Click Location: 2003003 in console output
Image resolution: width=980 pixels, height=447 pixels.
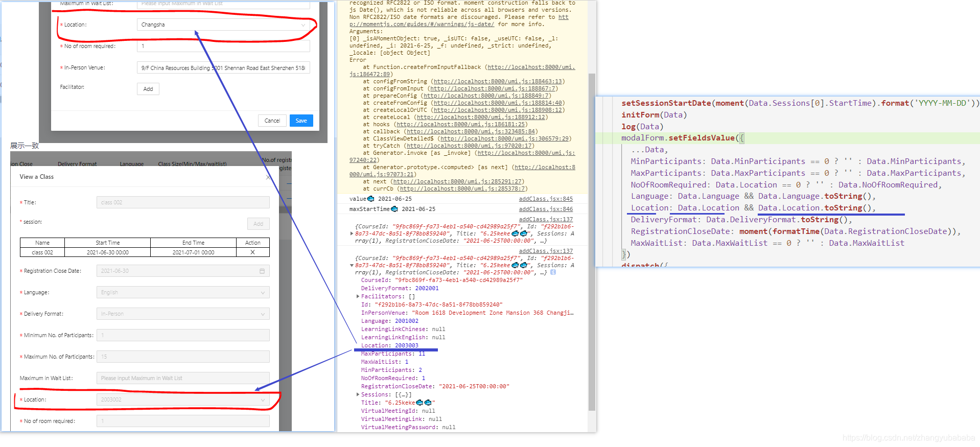pos(390,345)
